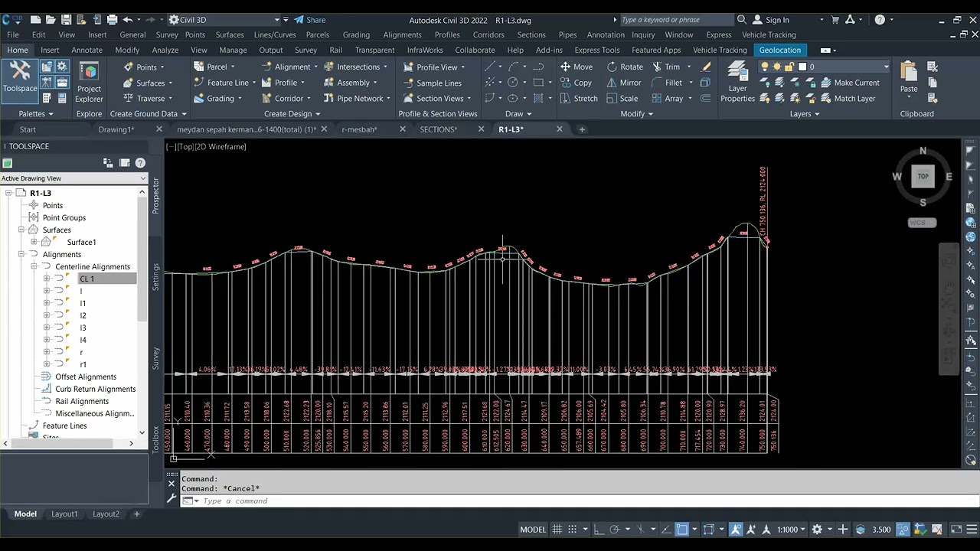Expand the Points ribbon dropdown

pyautogui.click(x=162, y=67)
